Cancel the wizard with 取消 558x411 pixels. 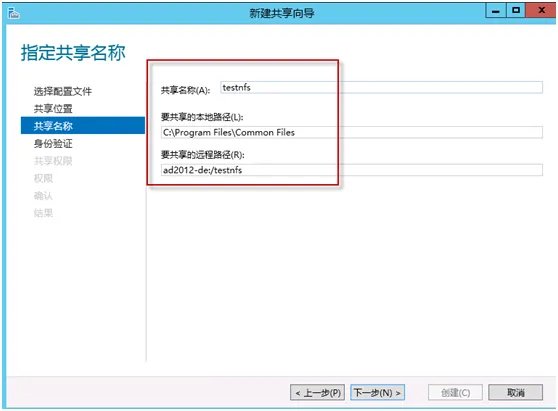point(516,392)
